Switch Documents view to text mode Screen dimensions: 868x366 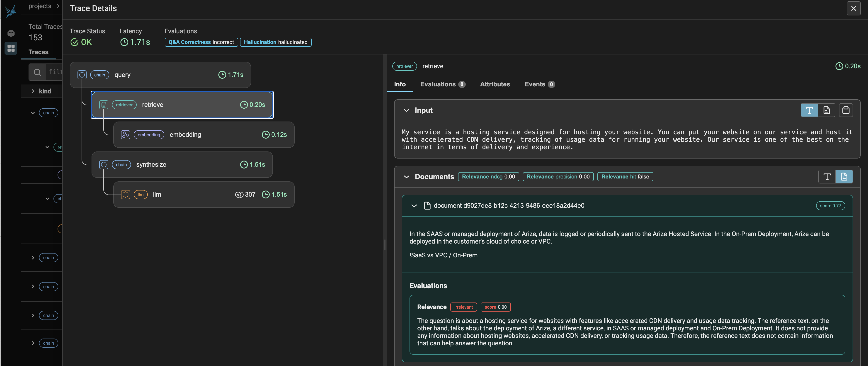point(827,177)
